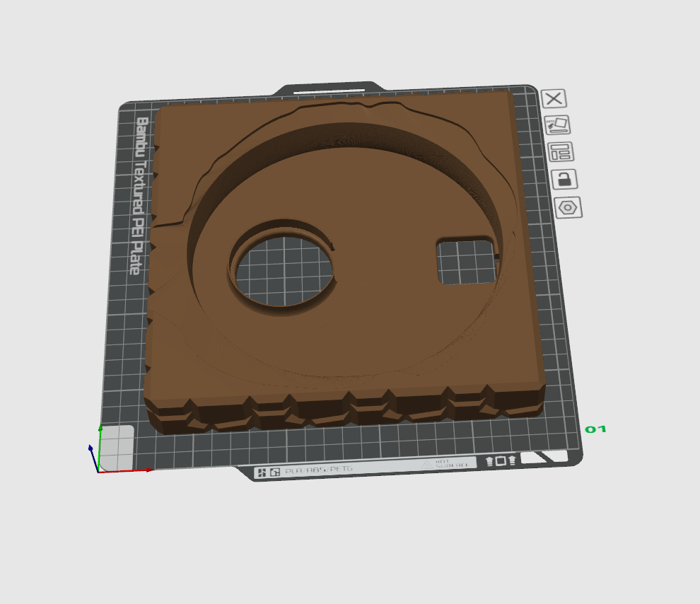Auto-orient objects on this plate
This screenshot has width=700, height=604.
[557, 125]
